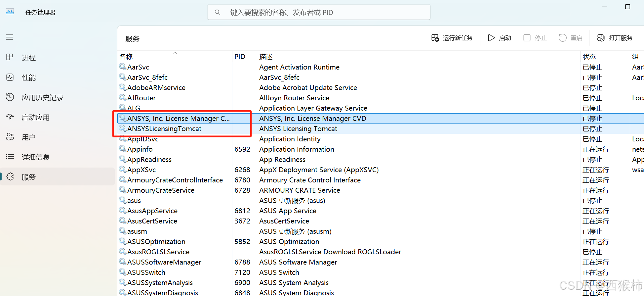644x296 pixels.
Task: Click 已停止 status of AdobeARMservice
Action: [592, 87]
